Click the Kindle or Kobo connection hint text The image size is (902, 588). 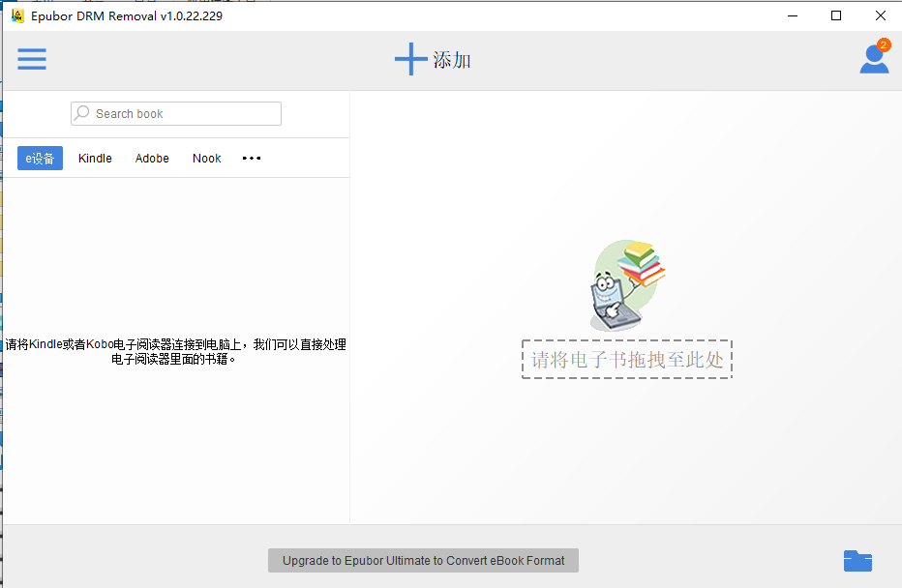pos(175,352)
